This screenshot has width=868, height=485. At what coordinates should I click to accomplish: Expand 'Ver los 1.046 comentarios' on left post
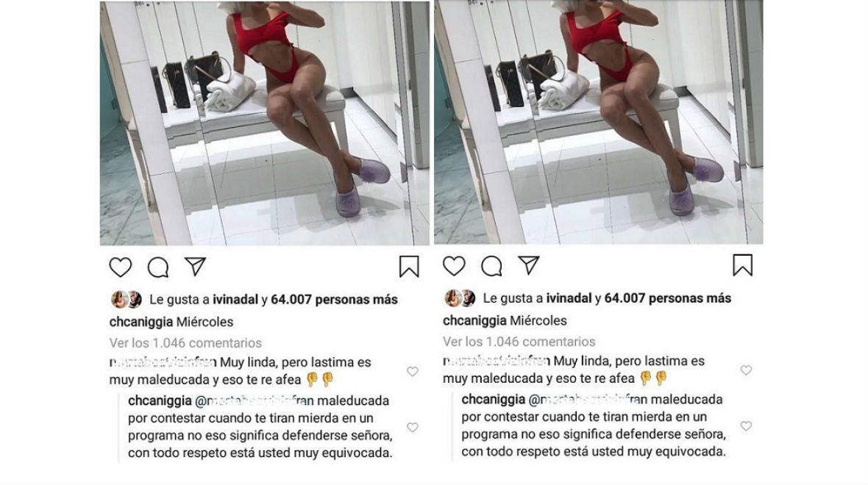coord(185,343)
